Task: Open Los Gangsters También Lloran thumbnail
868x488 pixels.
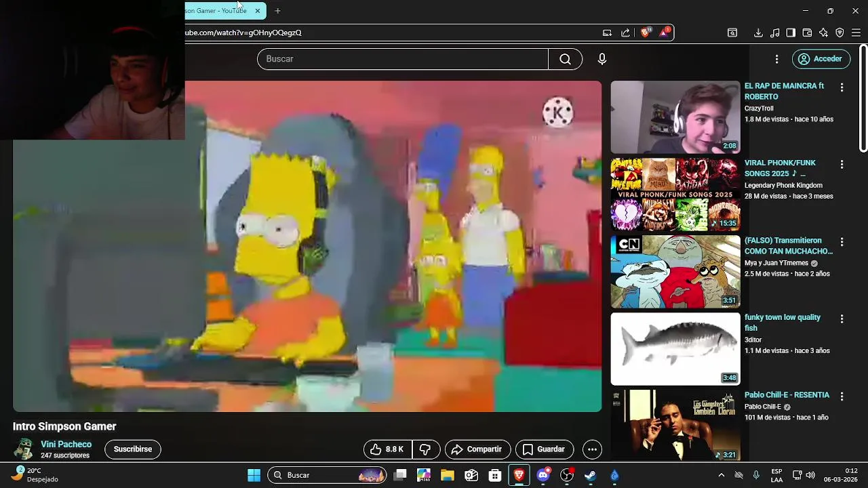Action: click(x=675, y=426)
